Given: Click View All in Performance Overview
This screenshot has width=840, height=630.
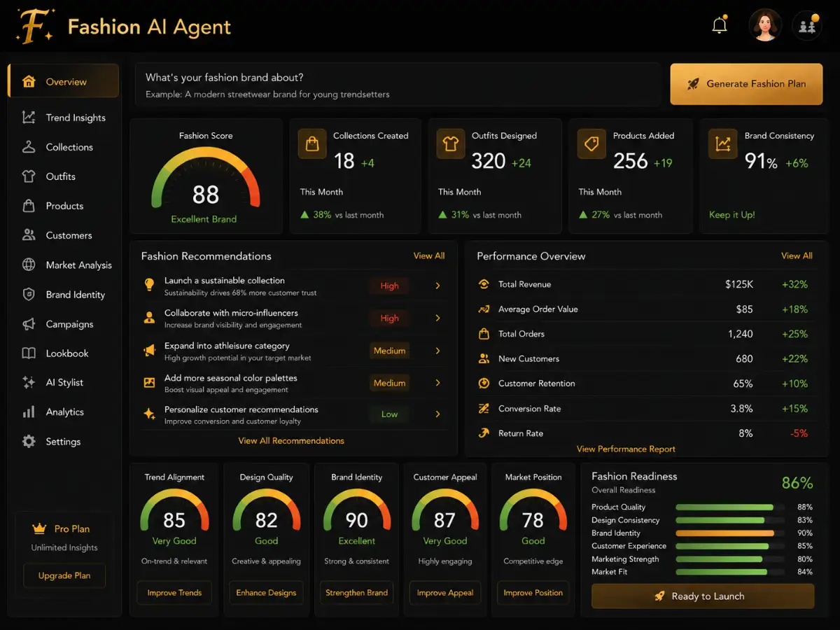Looking at the screenshot, I should coord(797,256).
